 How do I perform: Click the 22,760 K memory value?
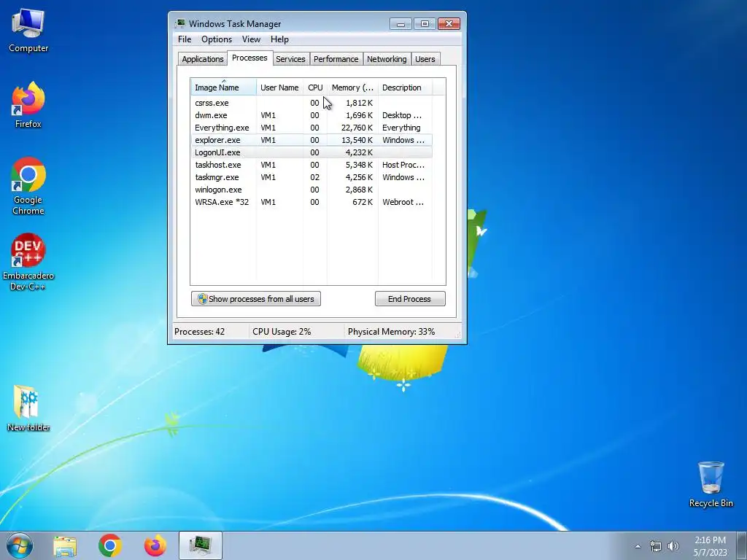pyautogui.click(x=357, y=128)
